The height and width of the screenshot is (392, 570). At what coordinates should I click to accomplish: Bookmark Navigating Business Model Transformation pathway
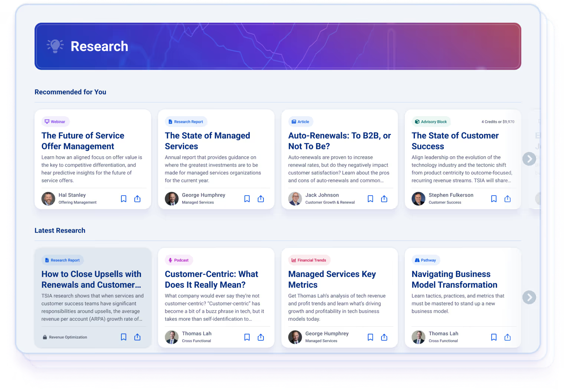(x=494, y=337)
